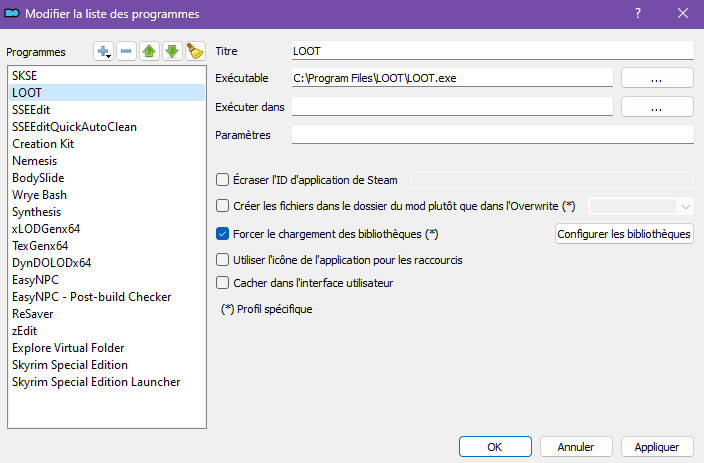Select Nemesis in the programs list
The height and width of the screenshot is (463, 704).
click(x=107, y=161)
